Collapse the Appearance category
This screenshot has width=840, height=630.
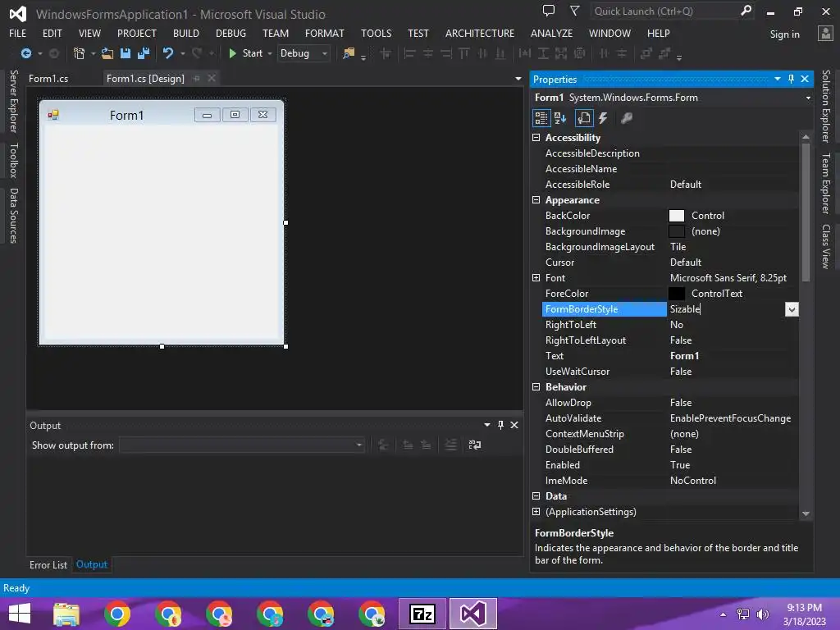click(x=536, y=200)
